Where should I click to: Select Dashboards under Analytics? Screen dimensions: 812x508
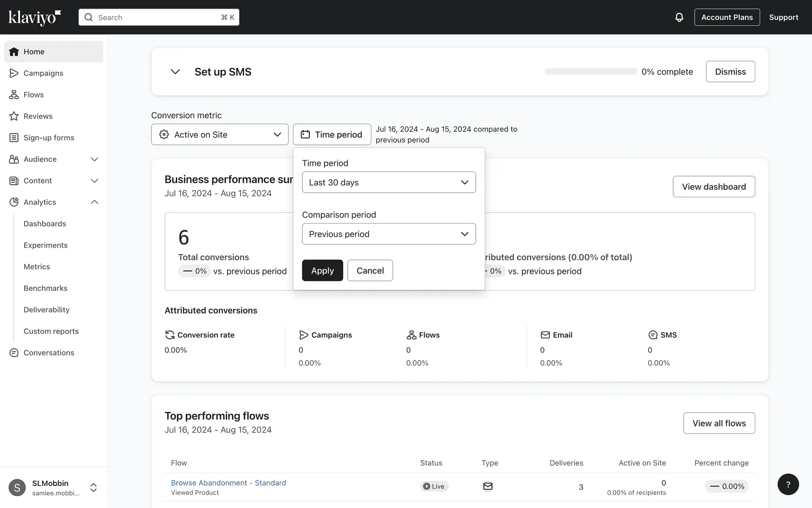tap(45, 224)
